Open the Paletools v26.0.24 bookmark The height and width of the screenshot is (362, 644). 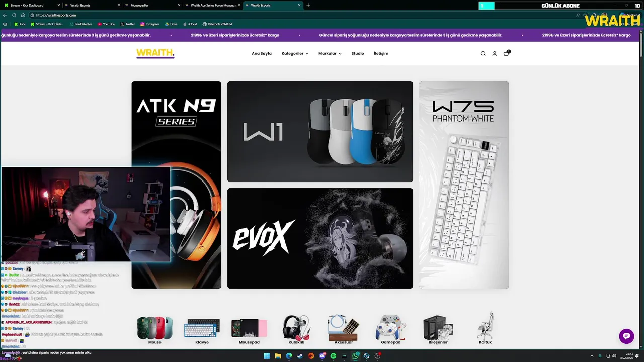(217, 24)
